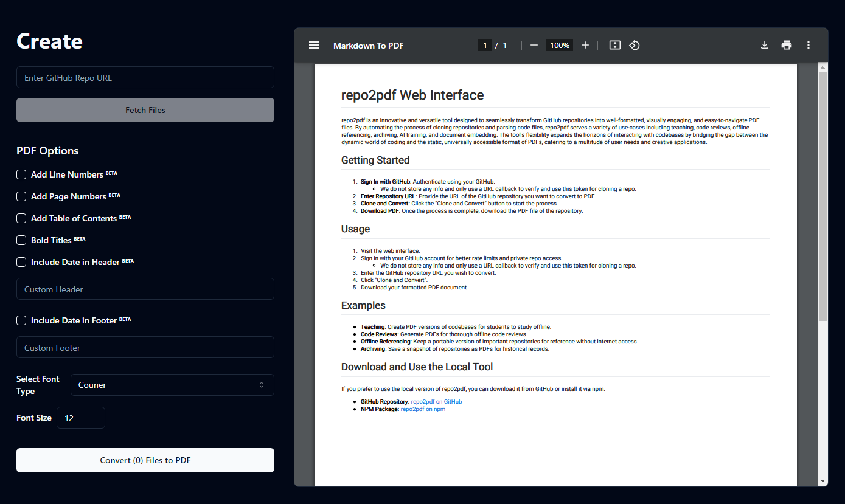Select the Font Size field
The image size is (845, 504).
pyautogui.click(x=81, y=418)
